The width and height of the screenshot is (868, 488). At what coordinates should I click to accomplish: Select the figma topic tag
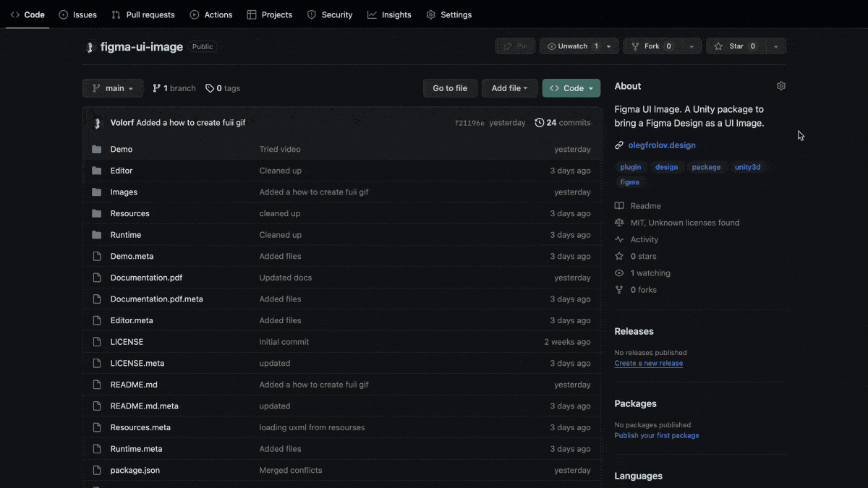(x=630, y=182)
